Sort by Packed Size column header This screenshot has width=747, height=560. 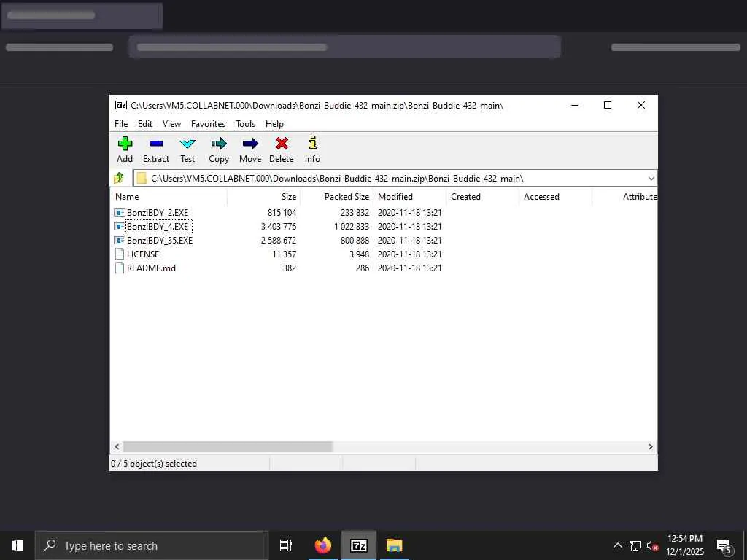(x=337, y=197)
